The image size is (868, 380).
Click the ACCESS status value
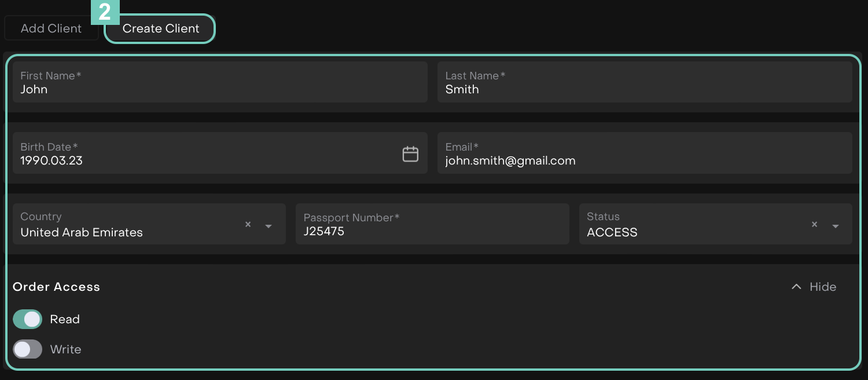point(612,232)
